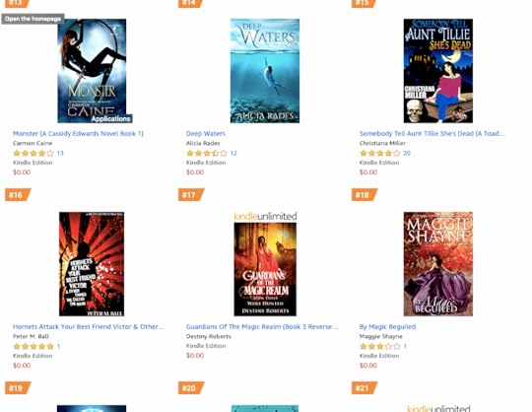The image size is (532, 412).
Task: Click the kindleunlimited logo above Guardians book
Action: [265, 216]
